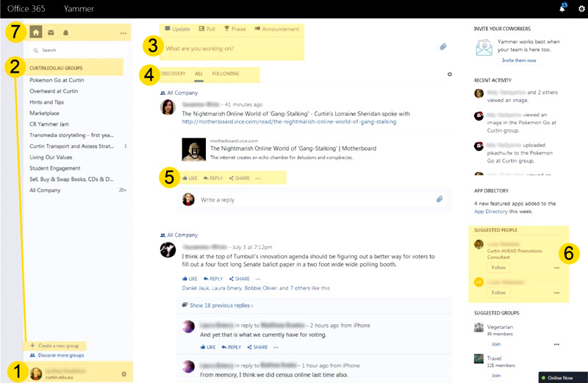Click the Write a reply box
This screenshot has height=383, width=588.
(x=315, y=199)
